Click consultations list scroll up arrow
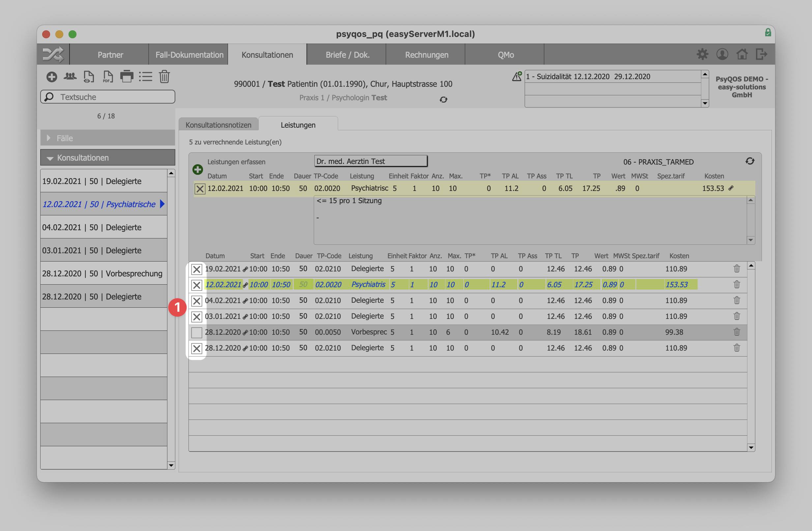The width and height of the screenshot is (812, 531). (171, 173)
